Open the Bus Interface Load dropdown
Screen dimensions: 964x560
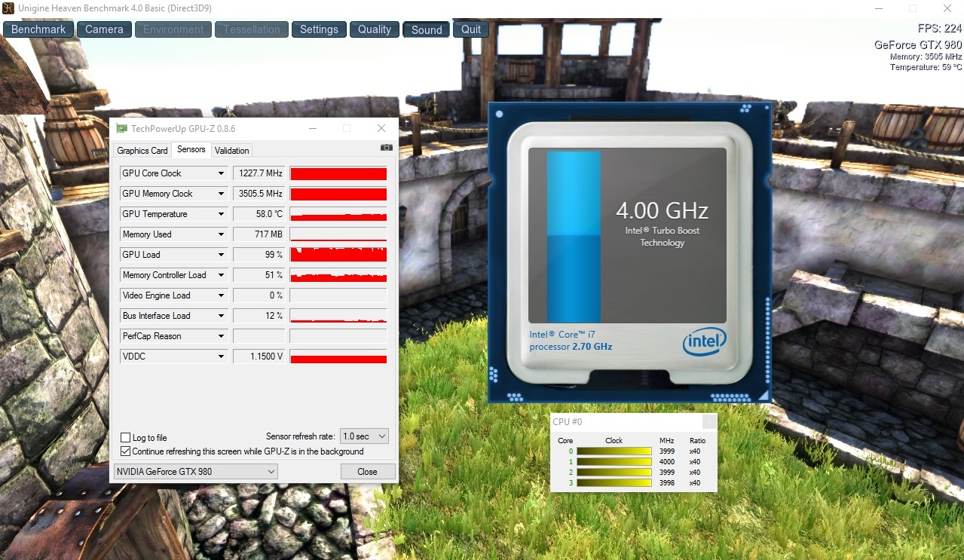coord(221,316)
